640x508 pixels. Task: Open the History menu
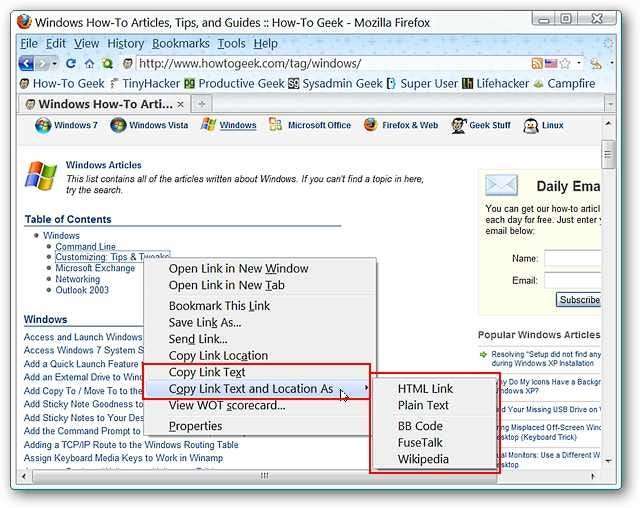[x=126, y=44]
